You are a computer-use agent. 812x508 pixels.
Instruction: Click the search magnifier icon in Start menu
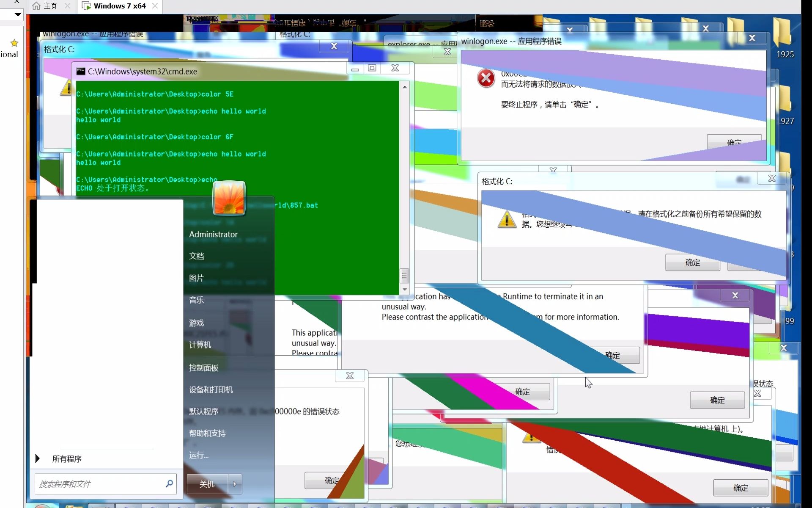pyautogui.click(x=169, y=483)
